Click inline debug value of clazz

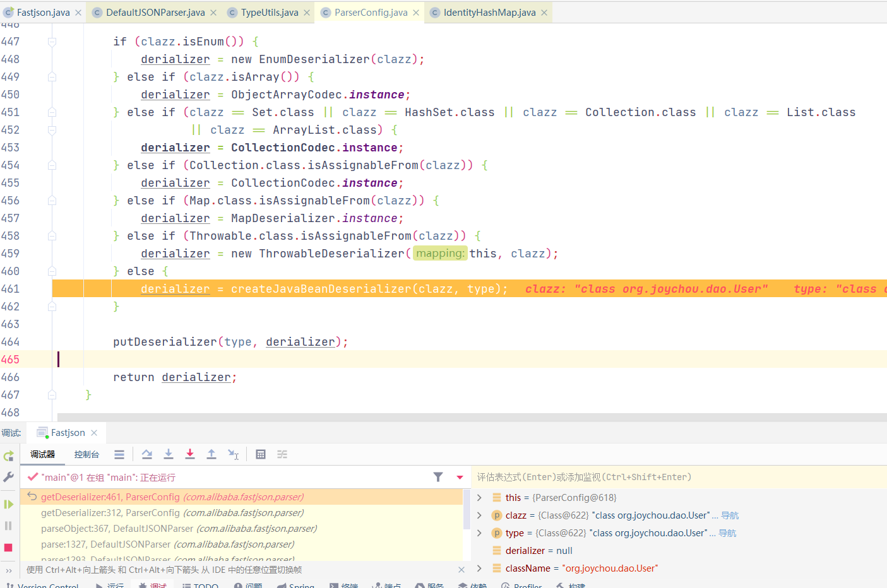point(646,289)
